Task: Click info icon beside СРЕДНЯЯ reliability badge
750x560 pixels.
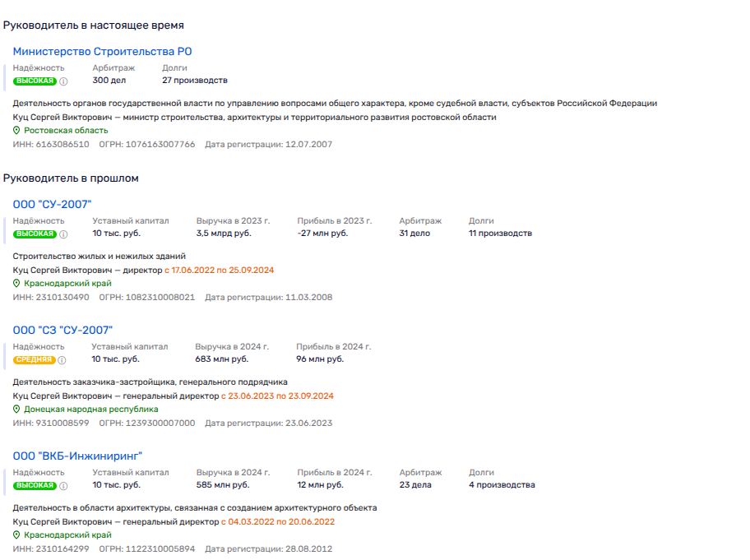Action: click(62, 359)
